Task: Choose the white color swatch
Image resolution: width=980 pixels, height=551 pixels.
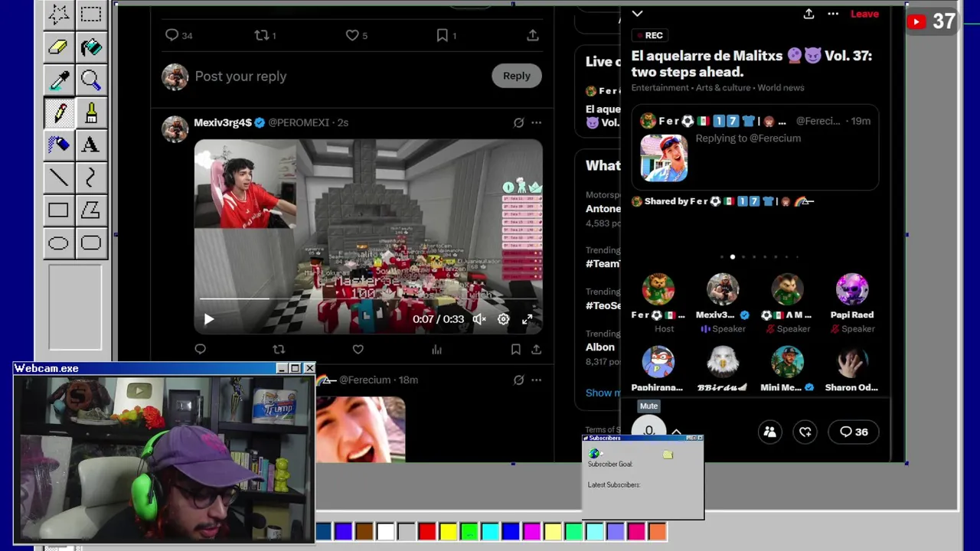Action: click(x=385, y=531)
